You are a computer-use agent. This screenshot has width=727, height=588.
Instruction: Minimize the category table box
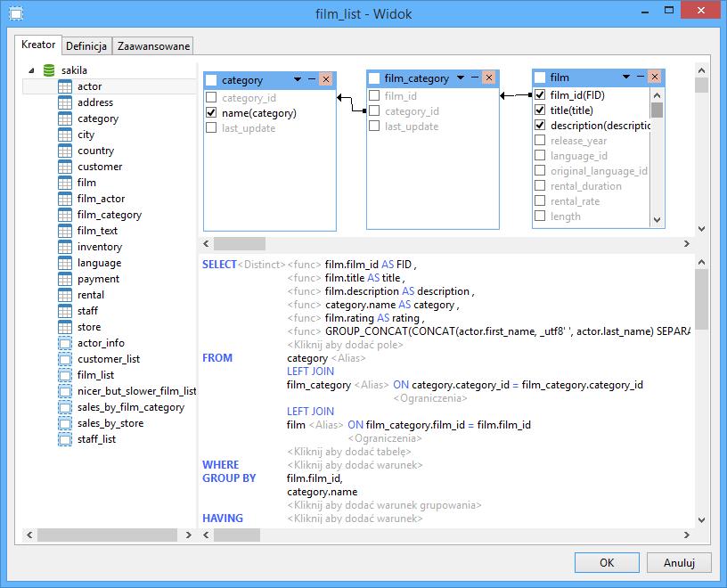tap(312, 79)
